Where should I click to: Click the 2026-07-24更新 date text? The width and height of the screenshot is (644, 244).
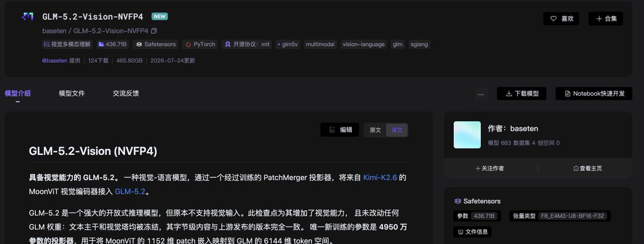[x=172, y=60]
